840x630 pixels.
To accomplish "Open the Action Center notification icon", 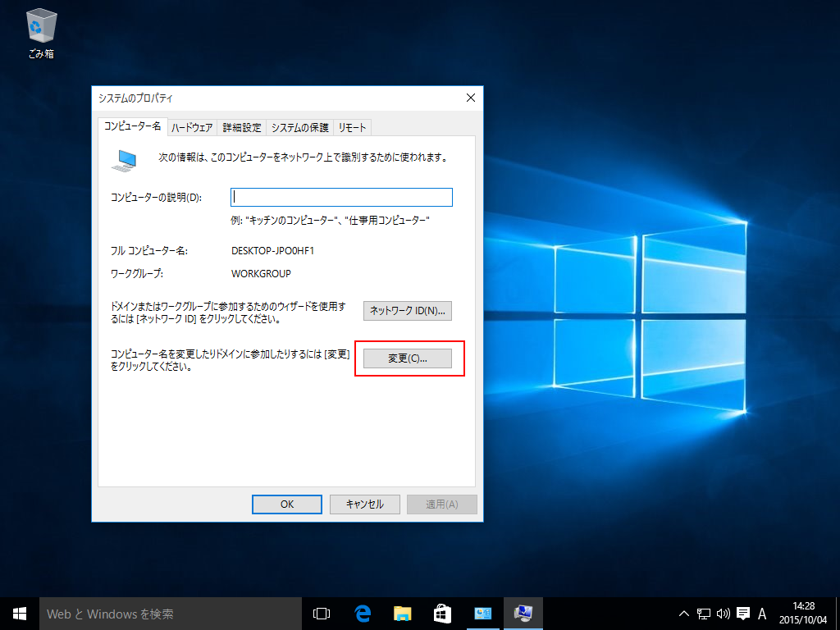I will click(743, 614).
